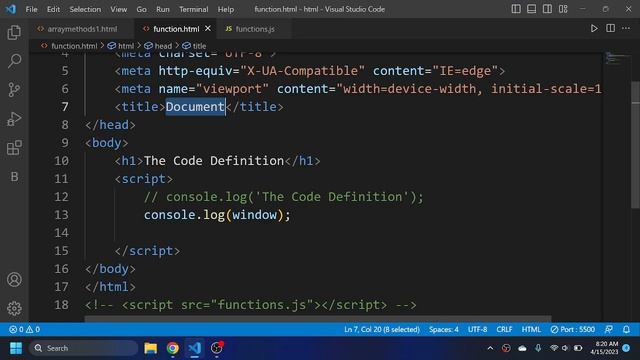This screenshot has height=360, width=640.
Task: Switch to functions.js tab
Action: [255, 29]
